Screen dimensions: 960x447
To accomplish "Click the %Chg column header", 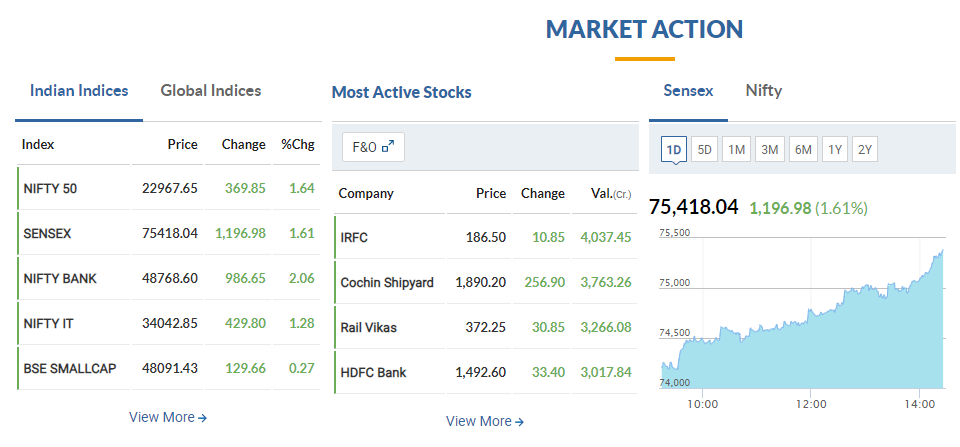I will (x=298, y=145).
